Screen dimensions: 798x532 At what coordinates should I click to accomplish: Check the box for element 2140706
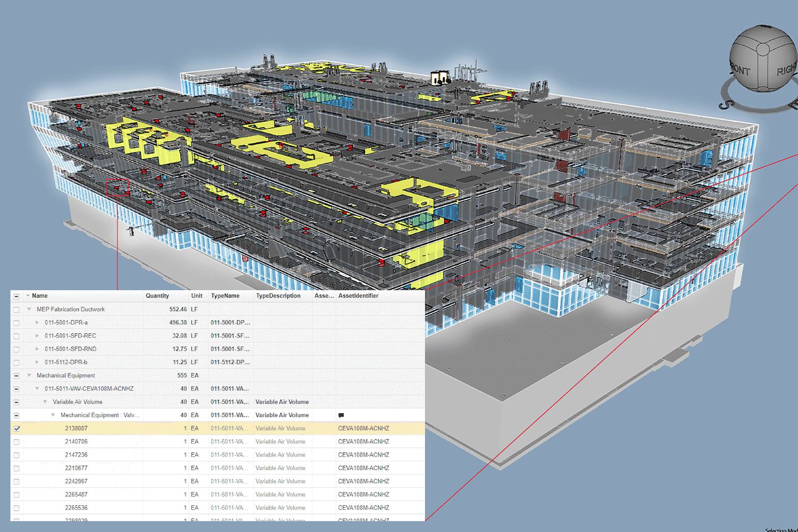coord(16,442)
